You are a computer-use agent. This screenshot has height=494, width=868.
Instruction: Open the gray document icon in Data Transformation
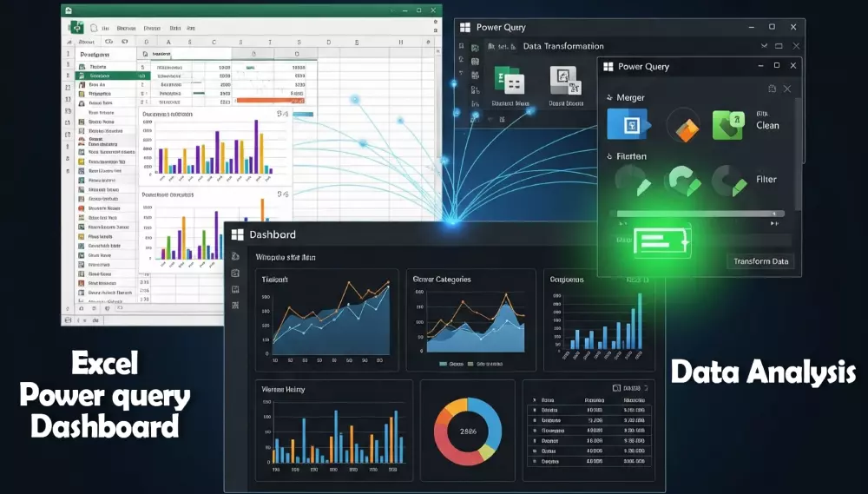[x=565, y=80]
